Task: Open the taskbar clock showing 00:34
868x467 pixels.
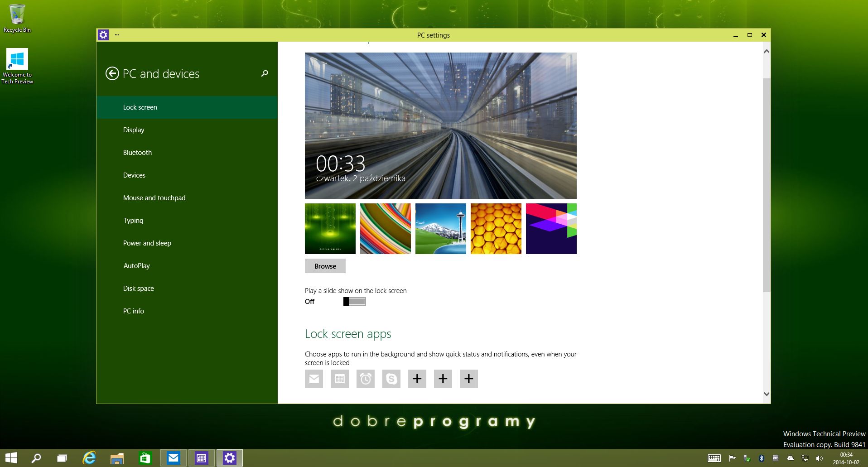Action: 846,458
